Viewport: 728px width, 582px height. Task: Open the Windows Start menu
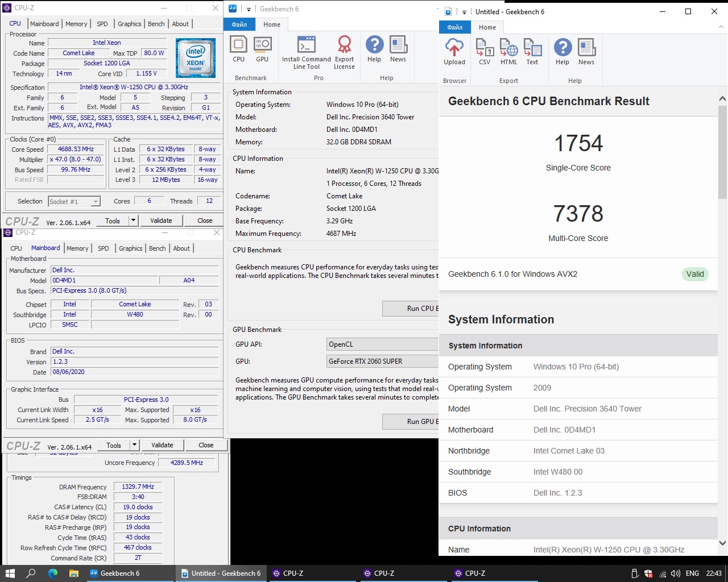click(10, 573)
